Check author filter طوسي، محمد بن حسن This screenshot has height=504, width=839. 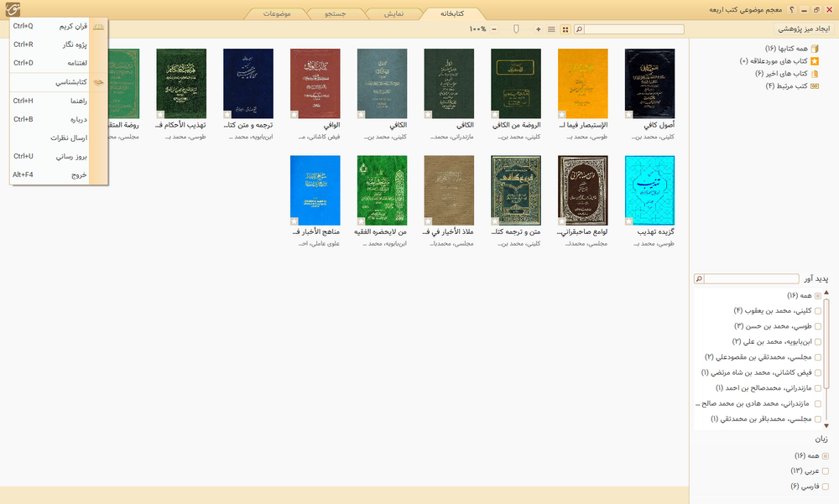(817, 326)
